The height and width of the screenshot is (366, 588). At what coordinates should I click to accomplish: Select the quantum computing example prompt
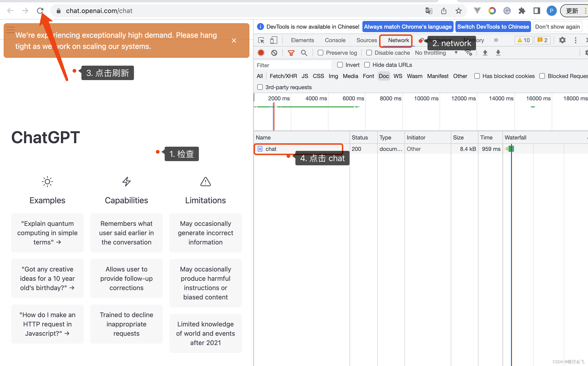(47, 233)
